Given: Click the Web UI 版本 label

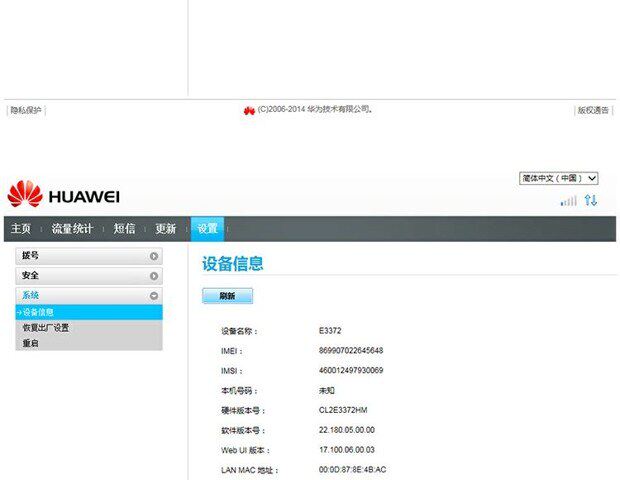Looking at the screenshot, I should pyautogui.click(x=246, y=450).
